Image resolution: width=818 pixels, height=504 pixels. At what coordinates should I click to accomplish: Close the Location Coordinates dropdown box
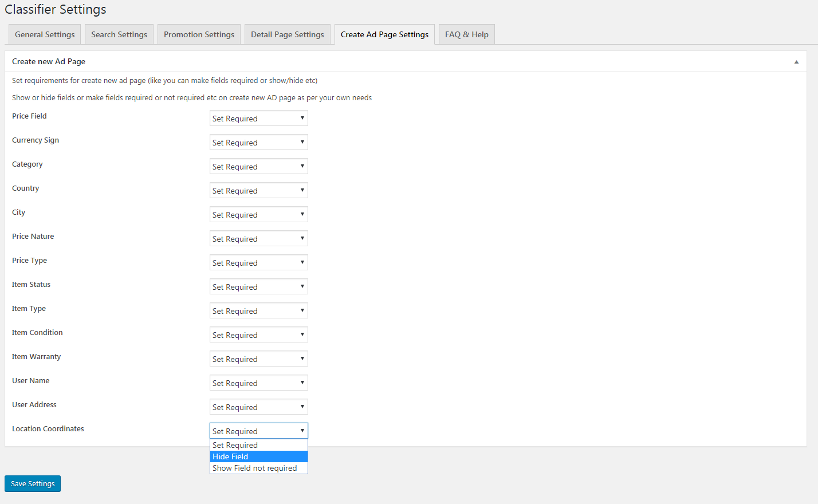258,431
